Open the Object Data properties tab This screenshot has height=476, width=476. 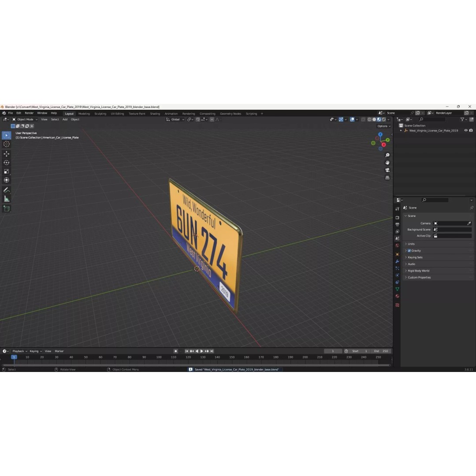pyautogui.click(x=397, y=289)
